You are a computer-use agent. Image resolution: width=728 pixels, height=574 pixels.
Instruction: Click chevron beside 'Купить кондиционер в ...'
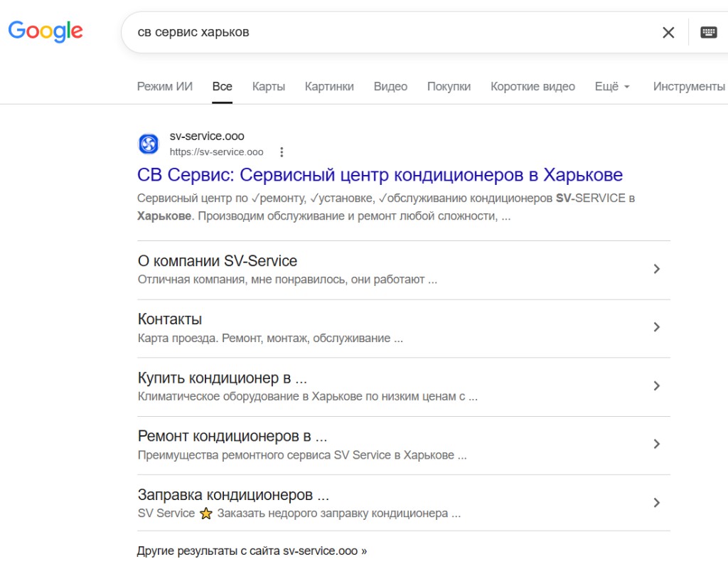656,386
